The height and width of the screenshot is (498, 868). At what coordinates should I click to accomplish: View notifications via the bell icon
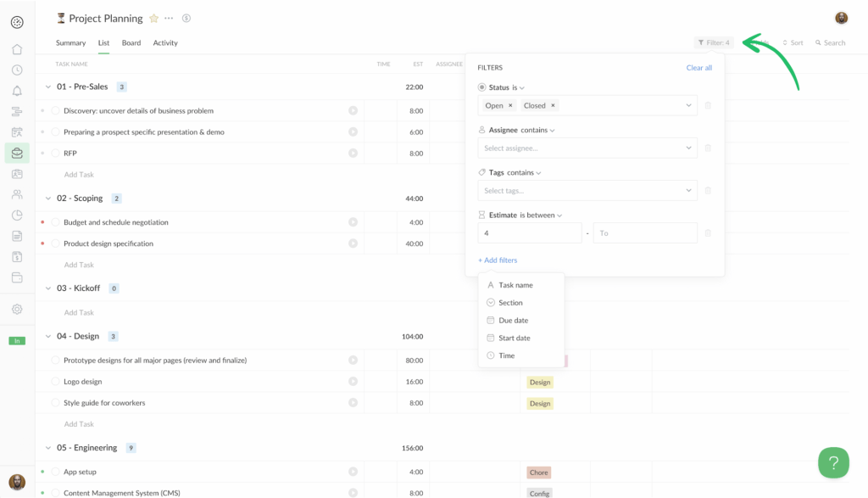tap(17, 90)
